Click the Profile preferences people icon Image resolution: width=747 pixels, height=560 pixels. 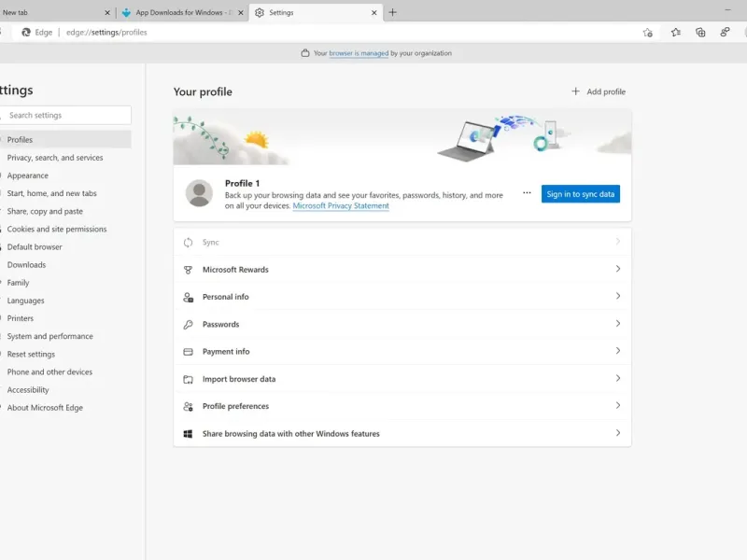tap(189, 407)
